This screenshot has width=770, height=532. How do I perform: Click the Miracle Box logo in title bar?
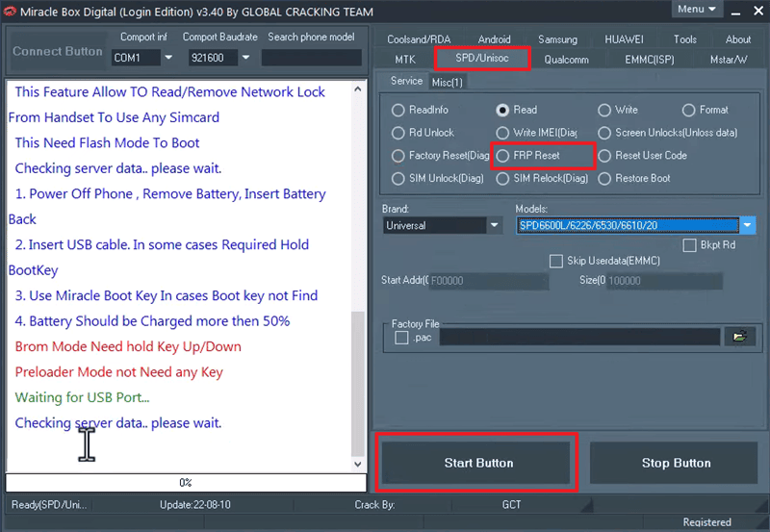(x=10, y=10)
